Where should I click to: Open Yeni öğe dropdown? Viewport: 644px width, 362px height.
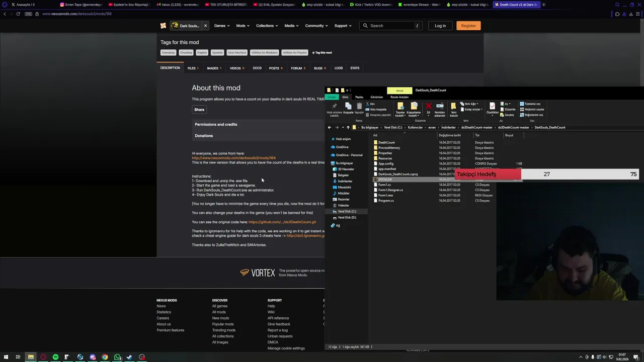coord(469,104)
